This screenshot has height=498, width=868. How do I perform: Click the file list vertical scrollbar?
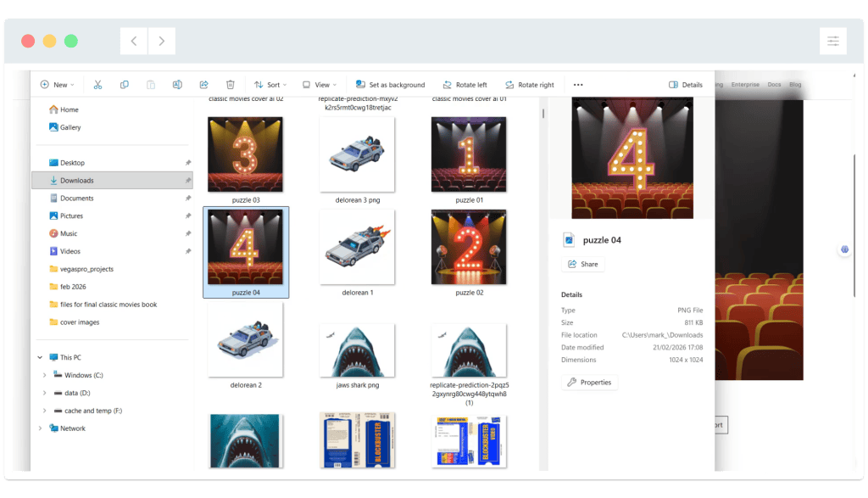point(543,114)
